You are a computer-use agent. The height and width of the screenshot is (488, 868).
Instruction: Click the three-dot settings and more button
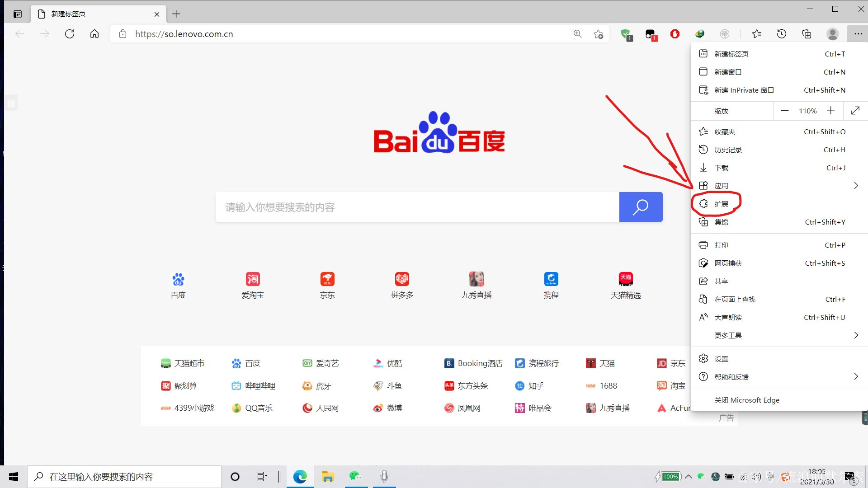click(858, 34)
